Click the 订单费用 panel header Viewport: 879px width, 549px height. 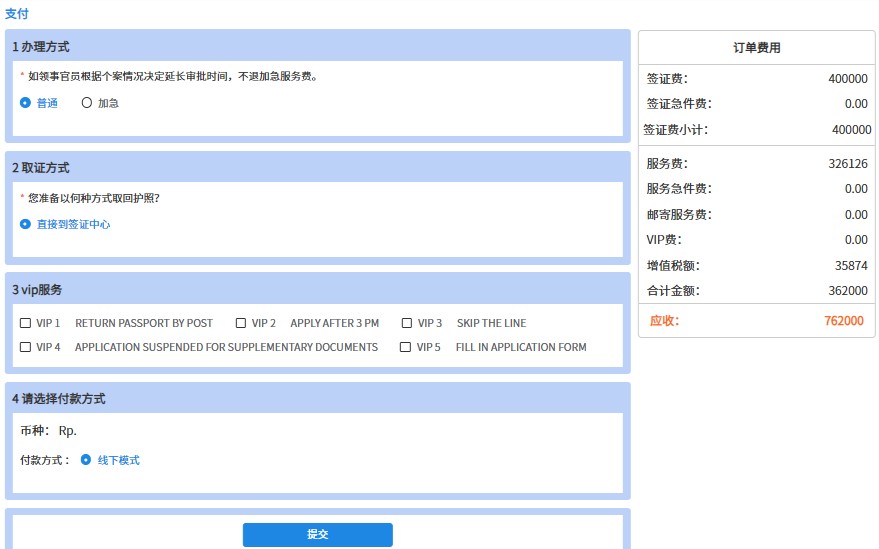[x=756, y=47]
